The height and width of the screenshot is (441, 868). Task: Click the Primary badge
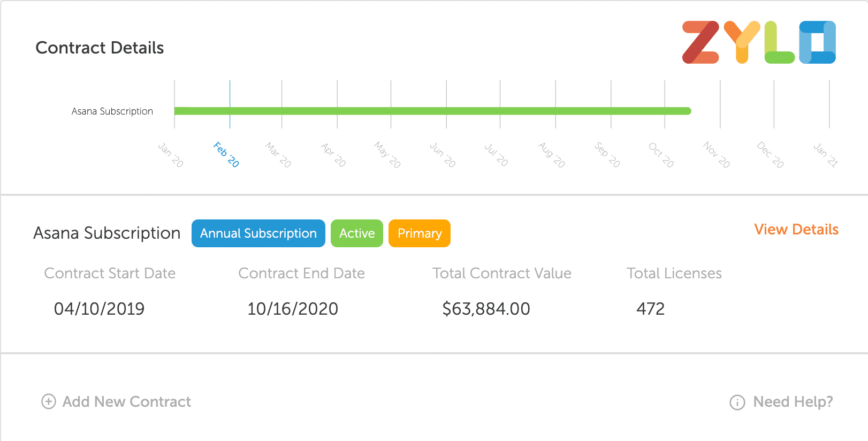pyautogui.click(x=420, y=233)
